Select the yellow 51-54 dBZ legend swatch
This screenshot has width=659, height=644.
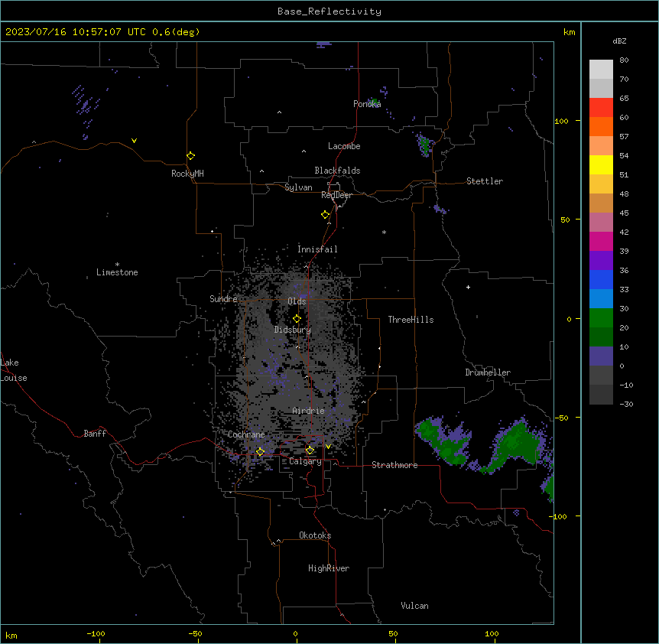click(x=601, y=164)
